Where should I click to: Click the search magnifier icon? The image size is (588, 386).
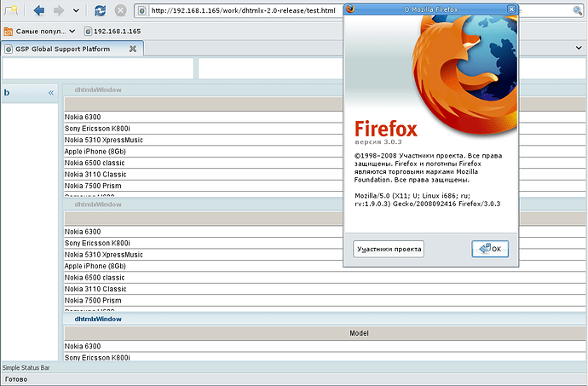(578, 10)
